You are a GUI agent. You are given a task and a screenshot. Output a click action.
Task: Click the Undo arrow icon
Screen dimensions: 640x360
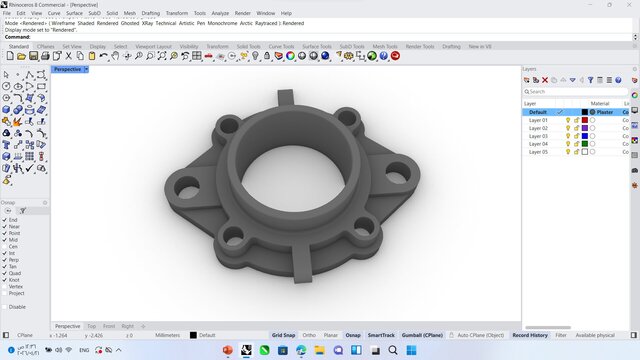click(104, 56)
